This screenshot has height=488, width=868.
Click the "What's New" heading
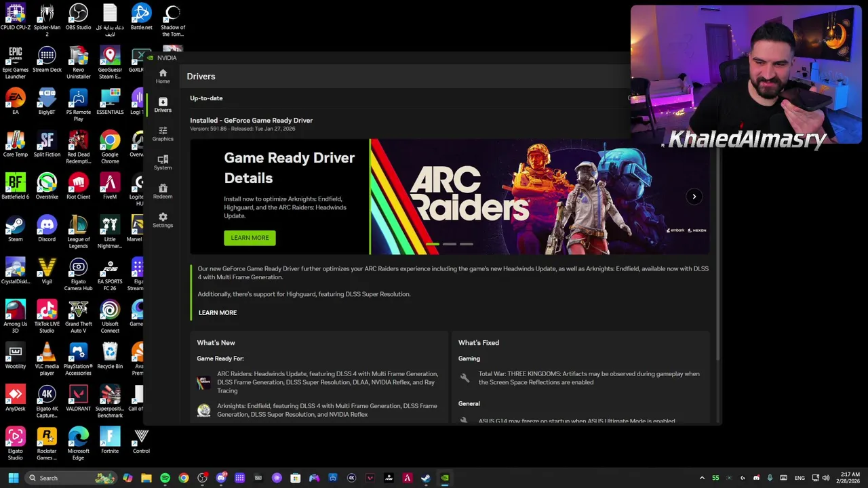(x=216, y=343)
